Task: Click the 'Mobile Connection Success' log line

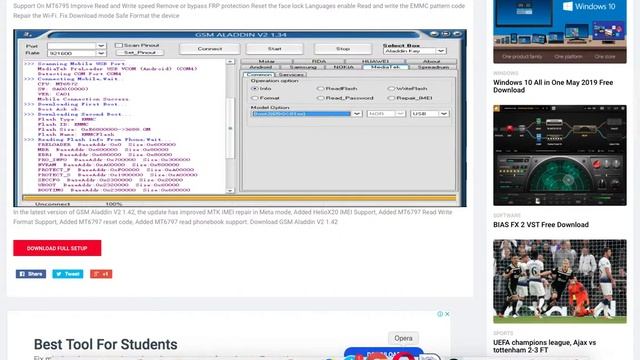Action: 83,99
